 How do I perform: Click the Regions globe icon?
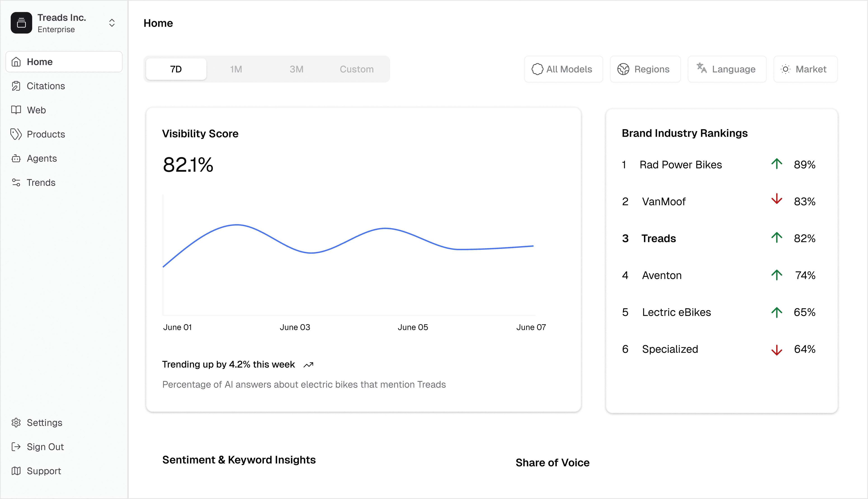click(x=623, y=69)
